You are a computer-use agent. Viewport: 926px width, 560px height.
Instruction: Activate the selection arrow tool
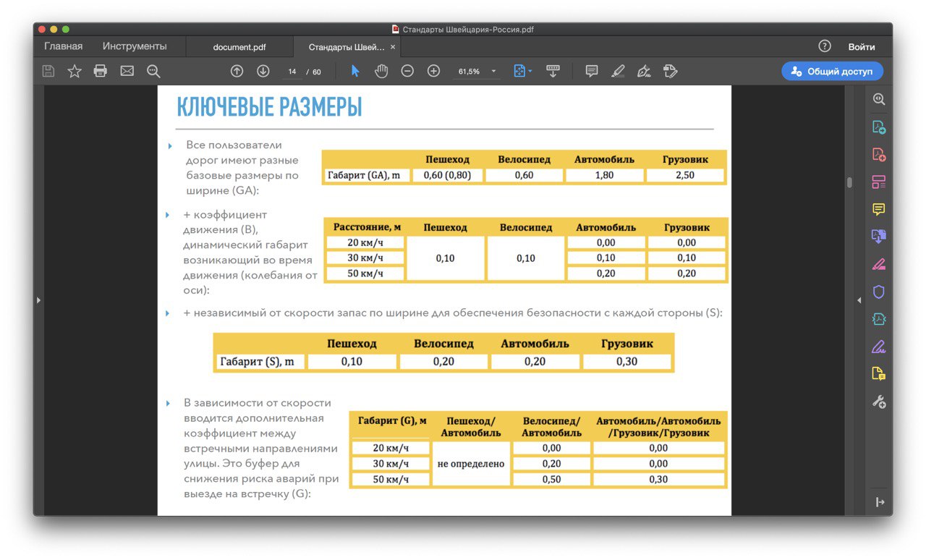[355, 71]
